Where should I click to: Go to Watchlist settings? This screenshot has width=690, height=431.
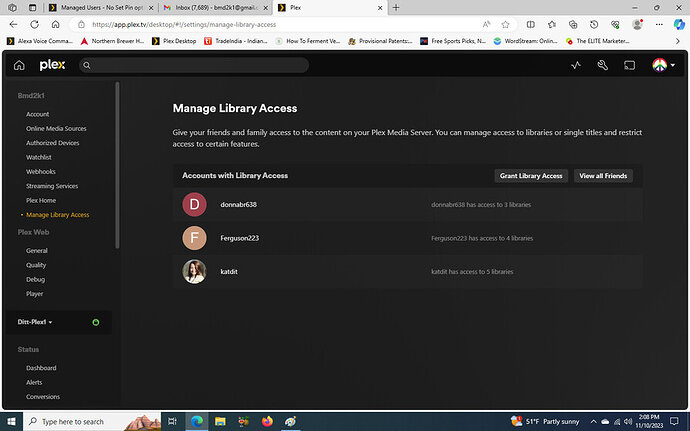tap(38, 157)
